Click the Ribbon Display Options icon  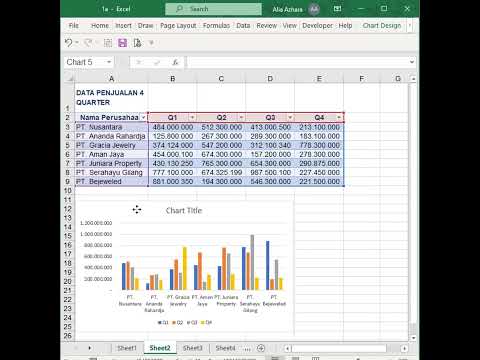coord(337,9)
